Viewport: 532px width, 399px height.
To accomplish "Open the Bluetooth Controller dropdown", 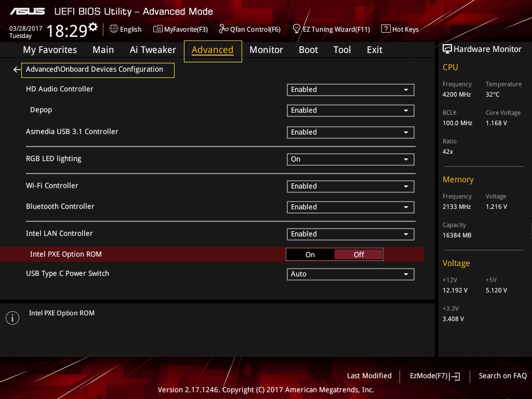I will pos(351,207).
